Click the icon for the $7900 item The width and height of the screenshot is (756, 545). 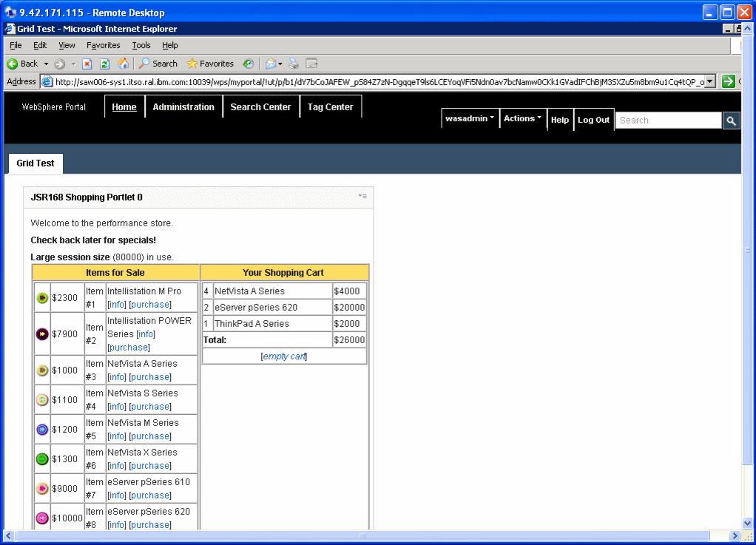[x=42, y=334]
